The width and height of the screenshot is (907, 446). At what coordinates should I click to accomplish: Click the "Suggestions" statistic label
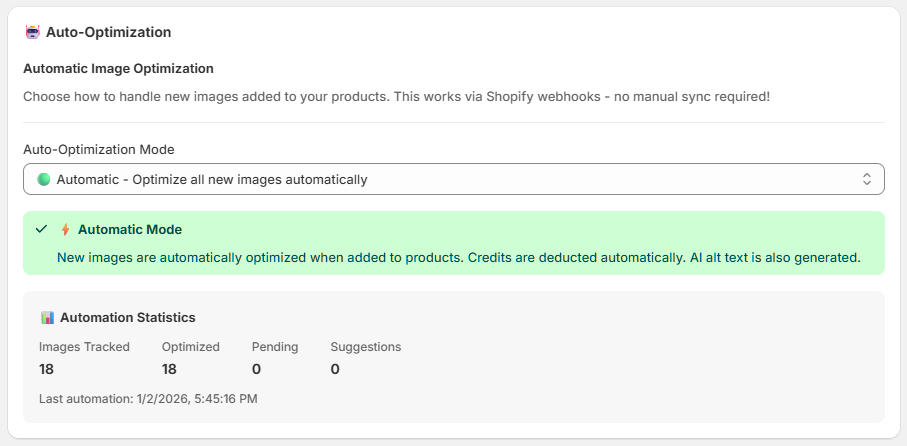click(366, 347)
